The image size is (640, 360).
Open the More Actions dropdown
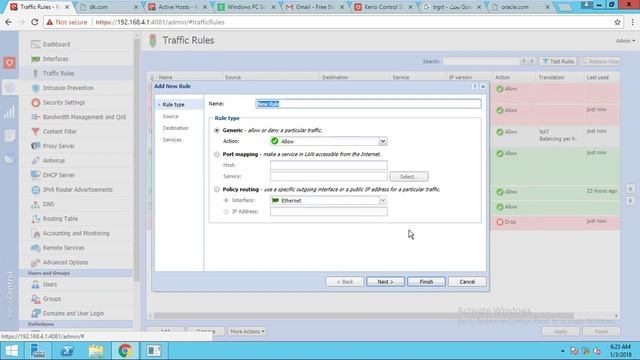click(x=247, y=331)
